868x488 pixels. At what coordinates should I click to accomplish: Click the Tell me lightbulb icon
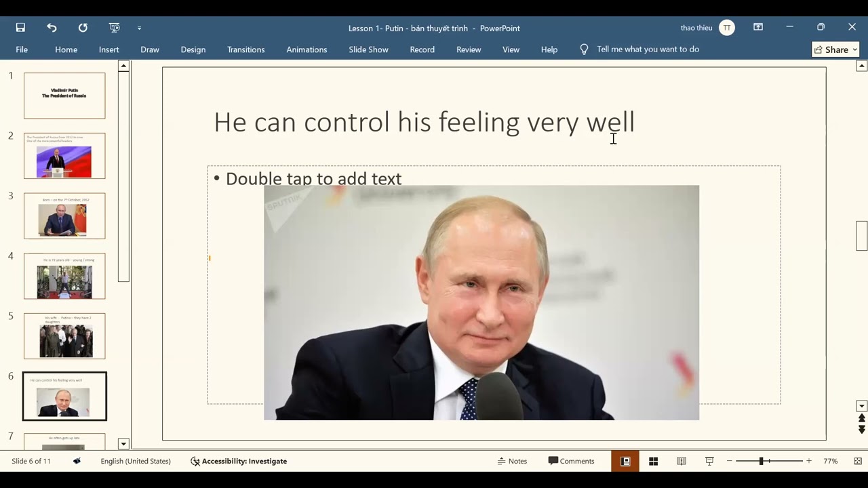pos(584,49)
